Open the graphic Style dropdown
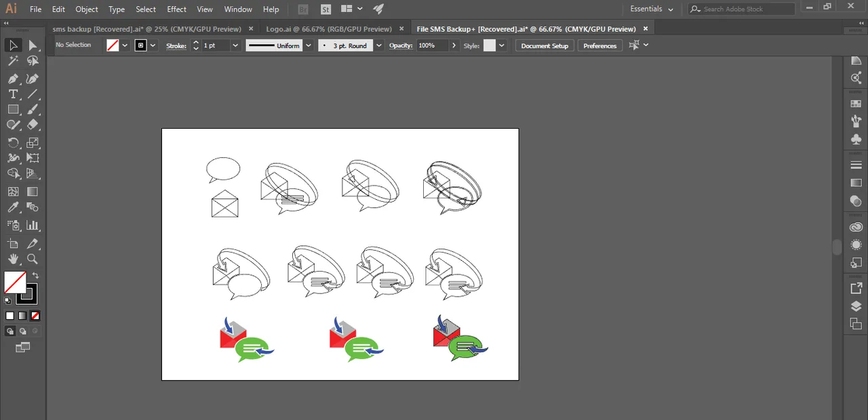 pos(502,45)
